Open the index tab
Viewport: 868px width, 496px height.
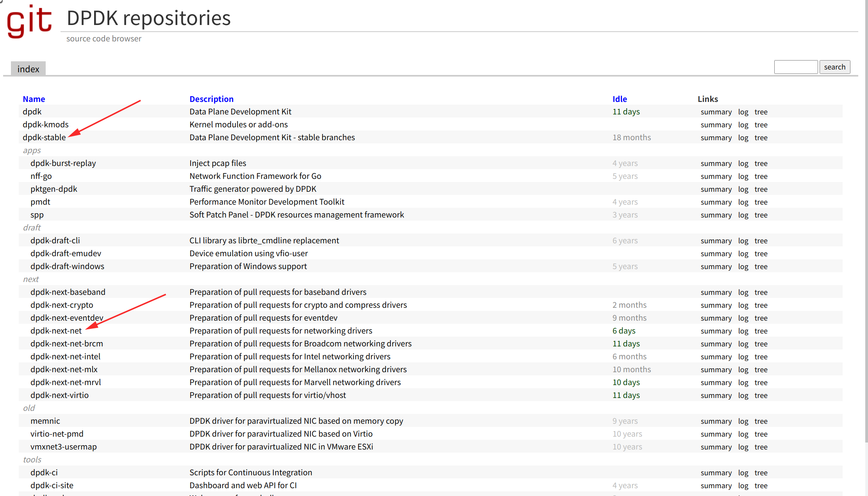tap(28, 69)
